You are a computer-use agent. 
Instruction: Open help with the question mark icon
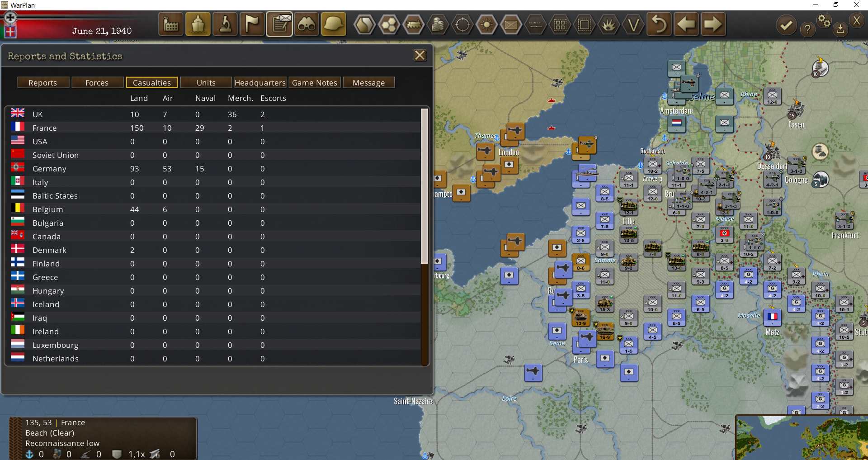[x=807, y=29]
